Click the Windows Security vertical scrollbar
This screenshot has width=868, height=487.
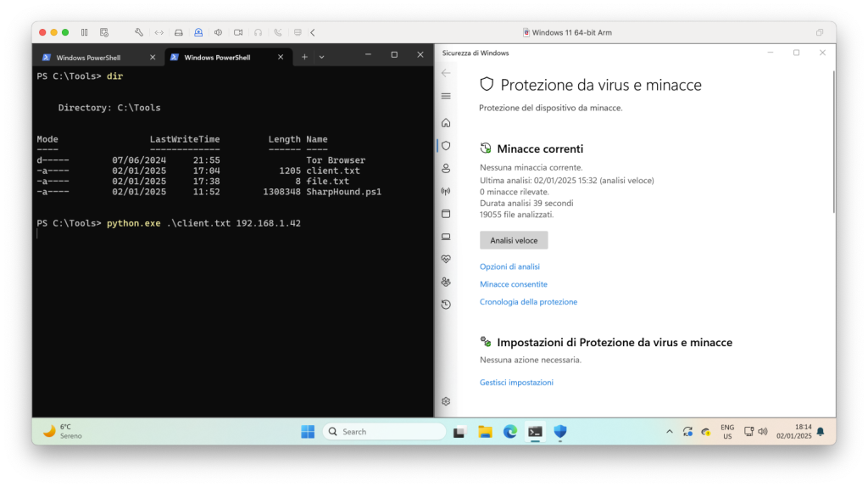coord(833,144)
